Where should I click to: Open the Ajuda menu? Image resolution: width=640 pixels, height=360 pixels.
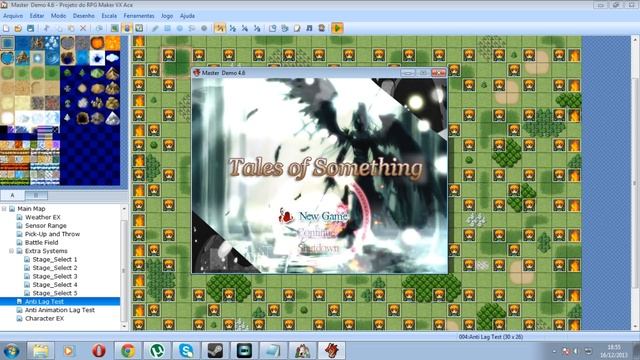187,16
